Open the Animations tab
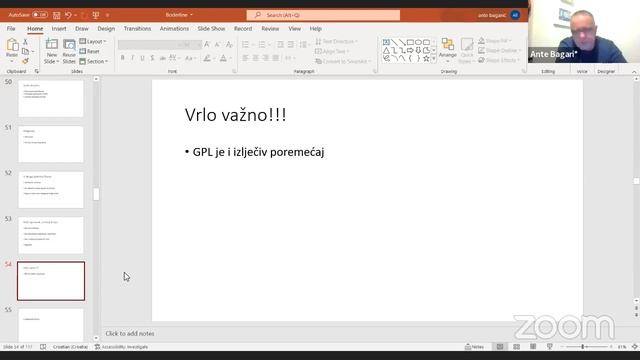 pyautogui.click(x=174, y=29)
